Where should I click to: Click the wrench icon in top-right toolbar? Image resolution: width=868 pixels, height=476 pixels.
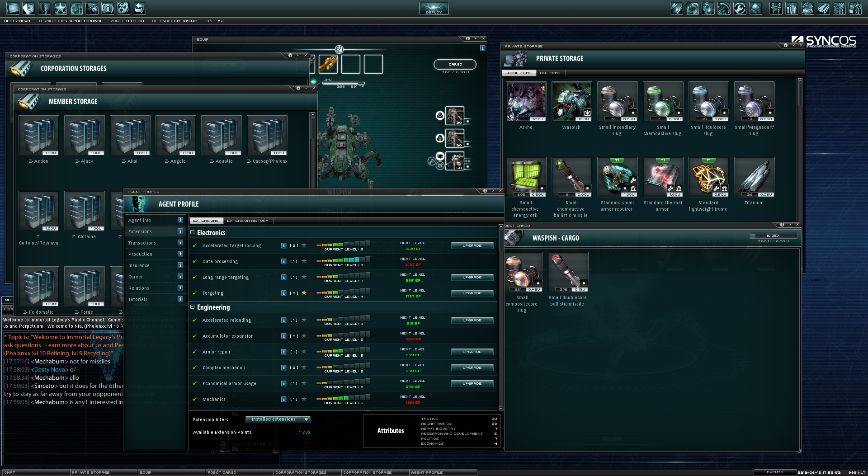click(740, 9)
